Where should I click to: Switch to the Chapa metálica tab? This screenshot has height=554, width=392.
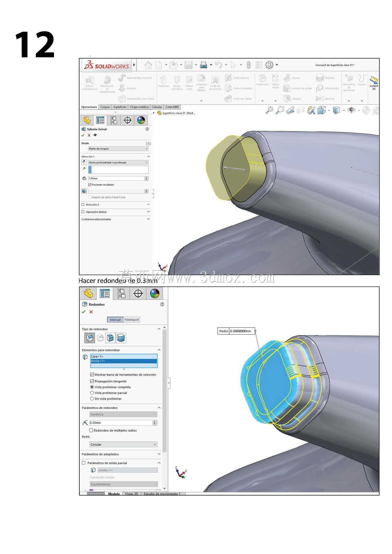(x=139, y=107)
